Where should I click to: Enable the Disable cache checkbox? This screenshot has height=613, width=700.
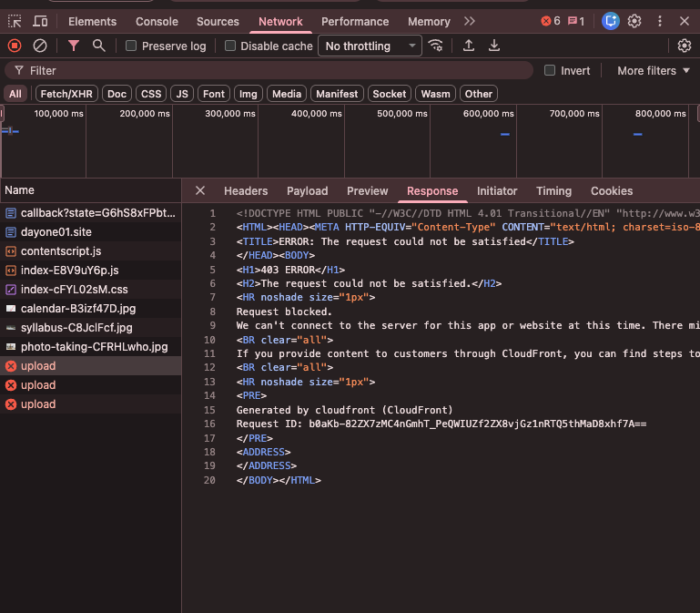tap(230, 46)
